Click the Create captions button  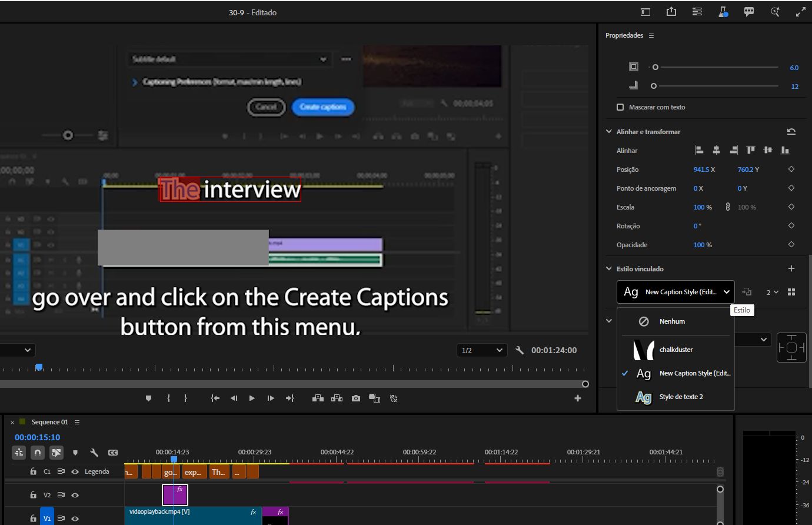click(x=322, y=107)
